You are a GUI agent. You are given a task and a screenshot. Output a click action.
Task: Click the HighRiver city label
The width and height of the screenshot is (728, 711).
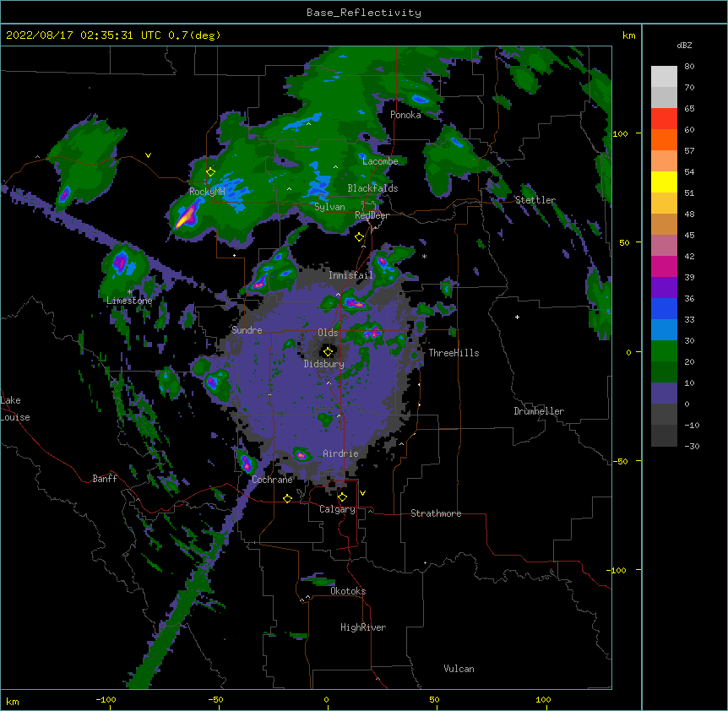[x=363, y=627]
